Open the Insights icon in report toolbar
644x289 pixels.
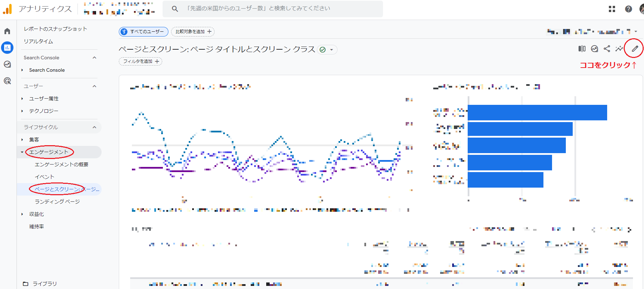[x=594, y=49]
